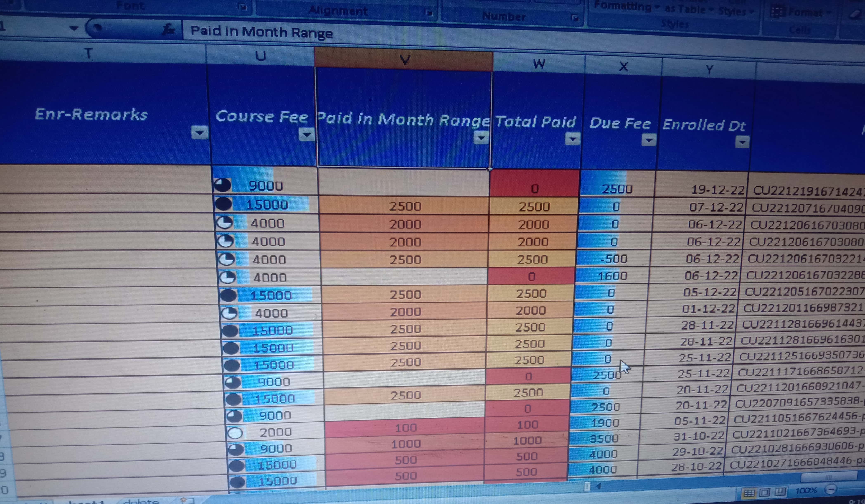Open Course Fee filter dropdown
865x504 pixels.
pyautogui.click(x=306, y=134)
